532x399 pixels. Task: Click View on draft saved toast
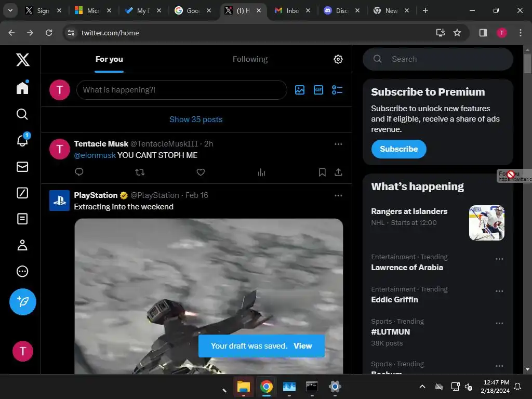[x=303, y=345]
